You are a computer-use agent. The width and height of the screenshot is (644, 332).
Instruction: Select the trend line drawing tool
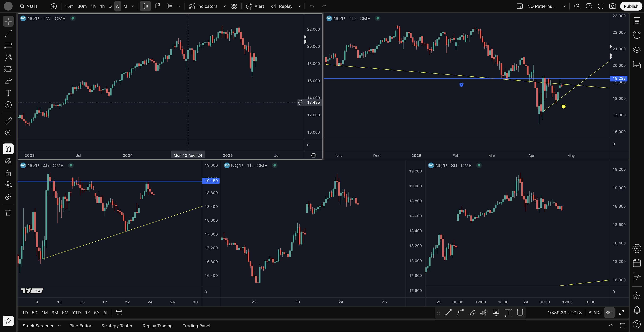point(8,33)
